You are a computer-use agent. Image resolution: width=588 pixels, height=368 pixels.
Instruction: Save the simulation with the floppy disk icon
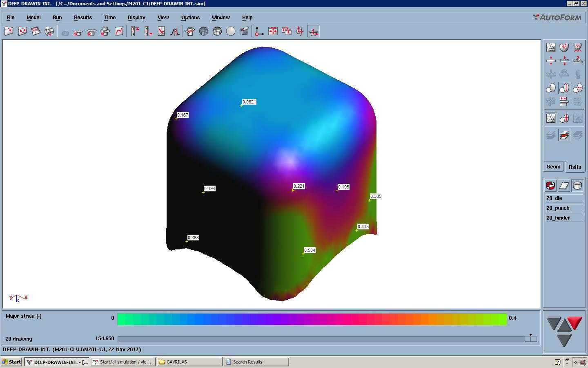(x=36, y=31)
